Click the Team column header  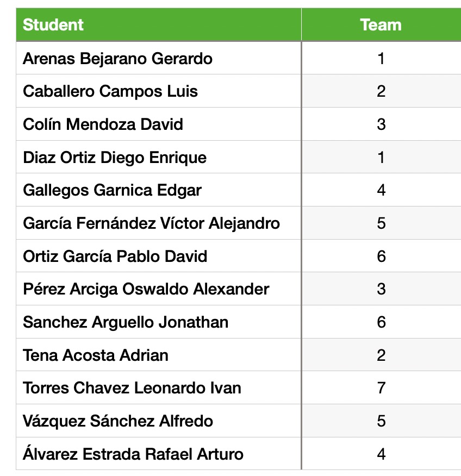tap(381, 25)
